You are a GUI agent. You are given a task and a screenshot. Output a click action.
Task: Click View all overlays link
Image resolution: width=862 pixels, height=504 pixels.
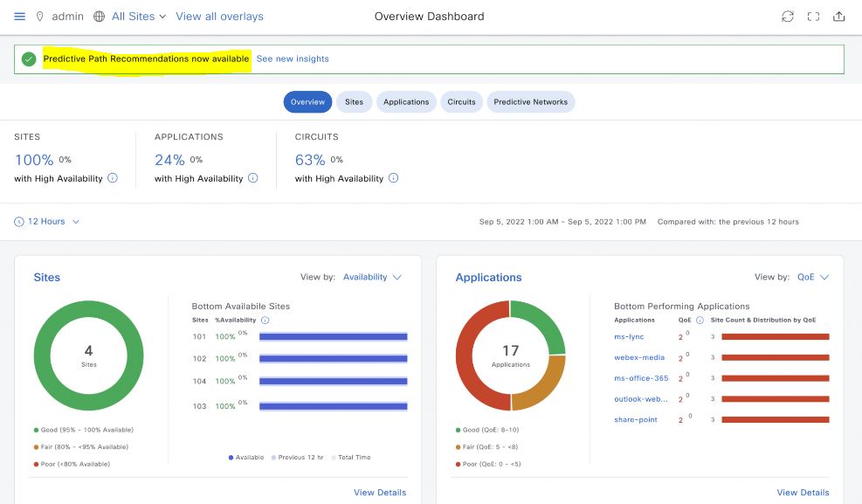219,17
